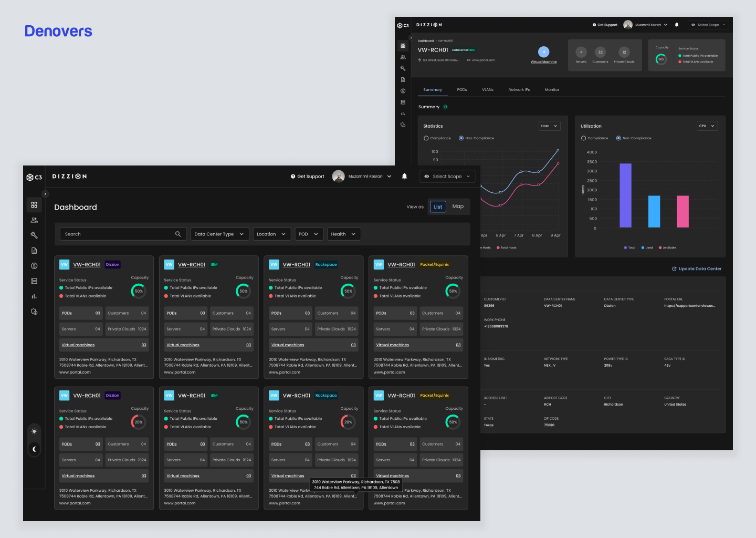The image size is (756, 538).
Task: Open VW-RCH01 title on Dizzion card with 20% capacity
Action: click(x=87, y=396)
